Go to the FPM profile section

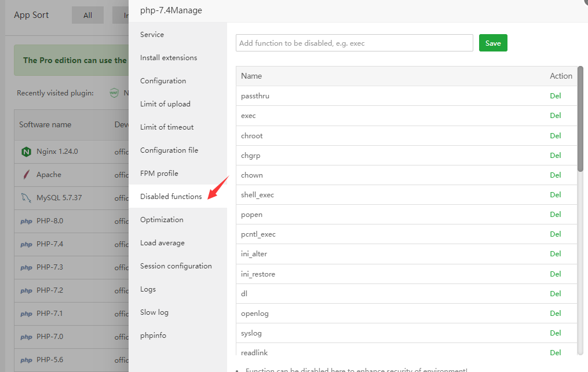tap(159, 174)
